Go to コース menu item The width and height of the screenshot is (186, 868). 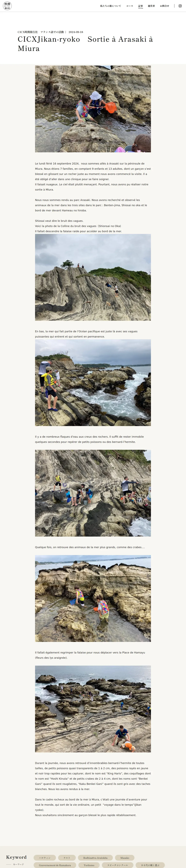(130, 6)
